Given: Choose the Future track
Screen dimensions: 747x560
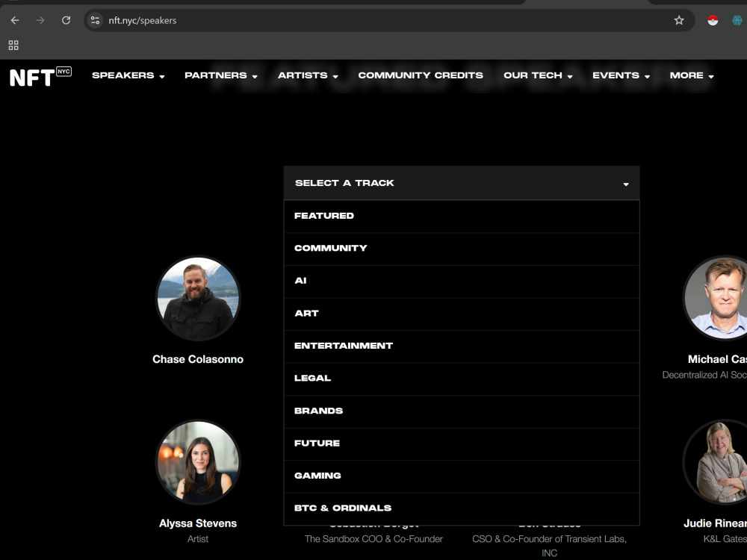Looking at the screenshot, I should (x=461, y=444).
